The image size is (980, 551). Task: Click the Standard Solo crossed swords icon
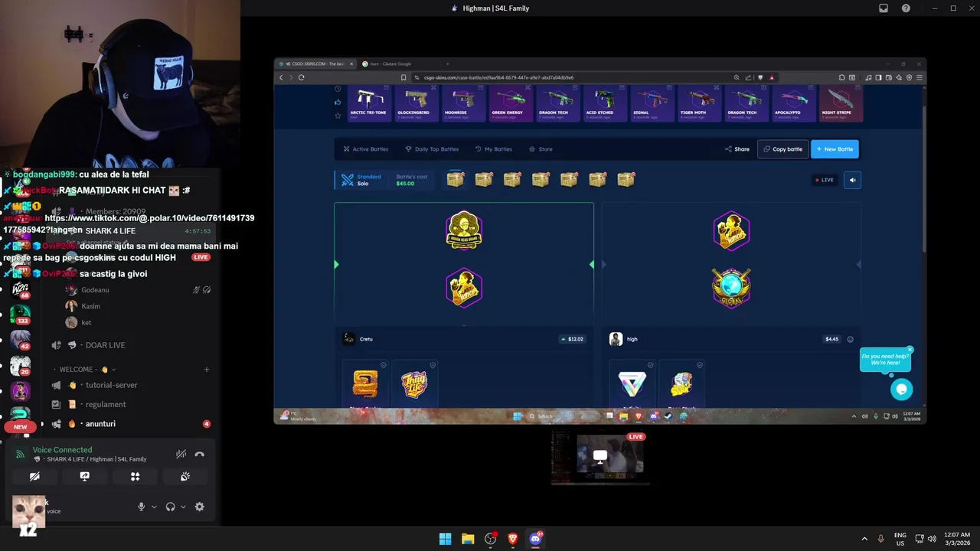coord(348,180)
